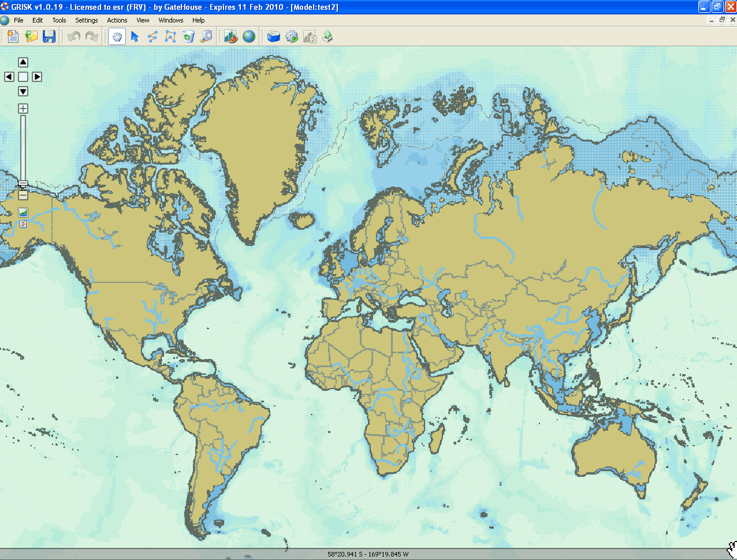
Task: Click the map zoom slider handle
Action: (23, 184)
